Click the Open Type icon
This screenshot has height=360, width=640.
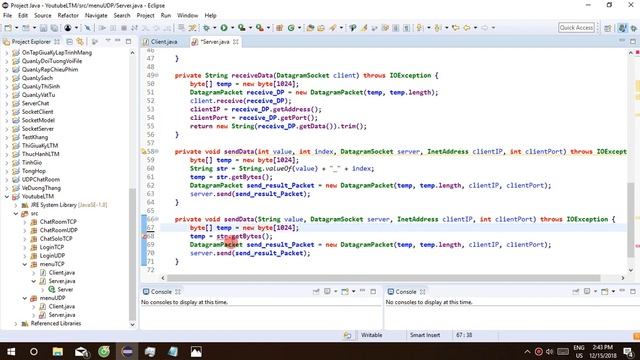tap(310, 28)
